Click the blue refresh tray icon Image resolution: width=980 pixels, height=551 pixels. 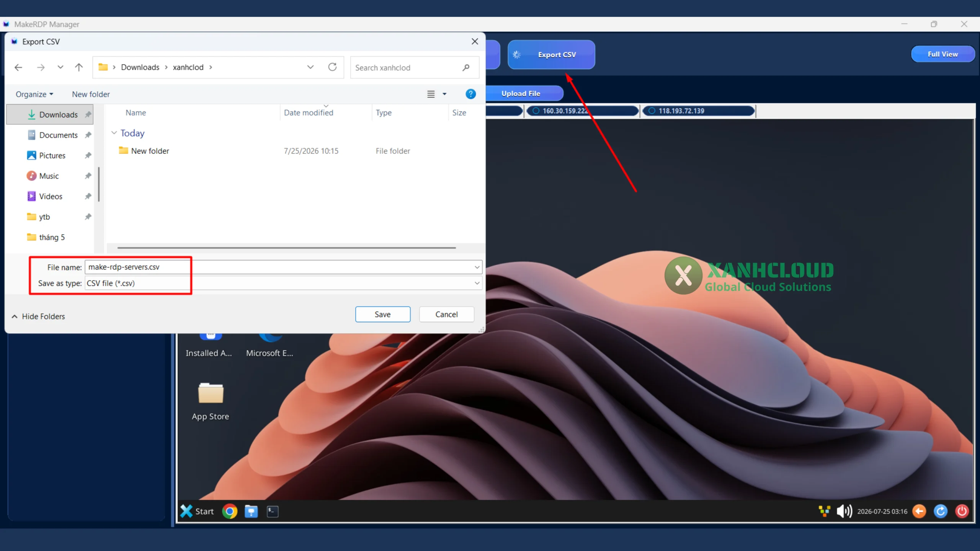pyautogui.click(x=941, y=511)
